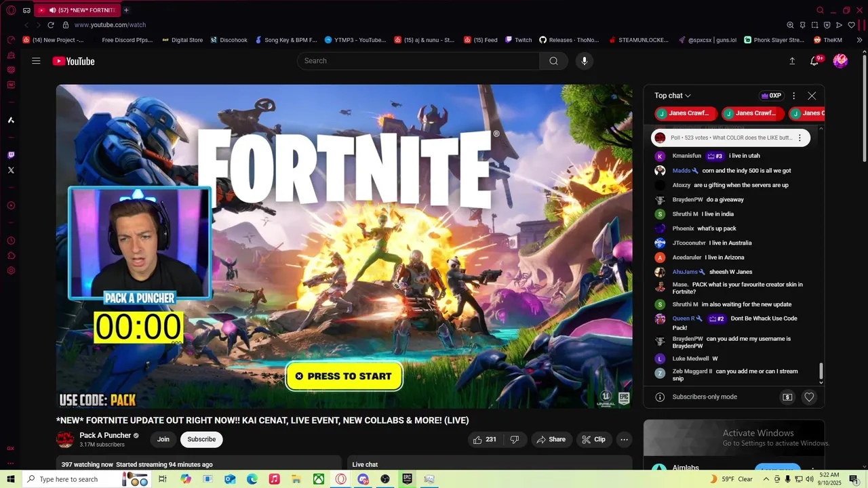Open GX Corner gamepad icon
Viewport: 868px width, 488px height.
pos(26,10)
